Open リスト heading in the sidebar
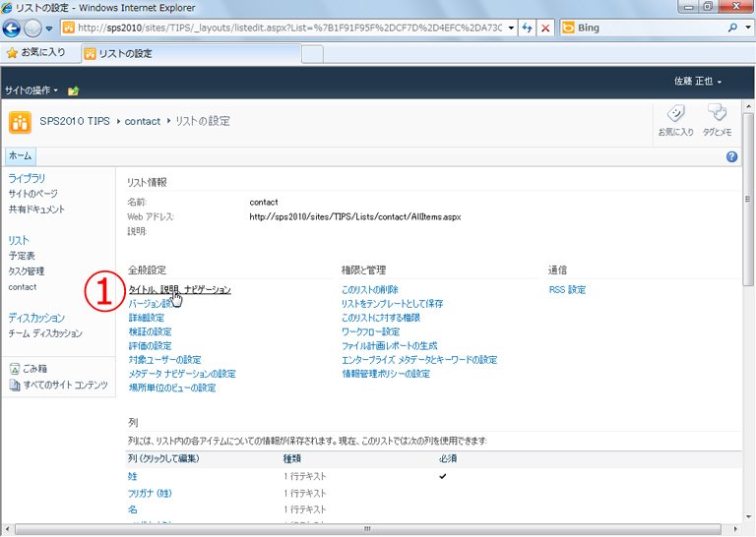The height and width of the screenshot is (537, 756). 19,240
